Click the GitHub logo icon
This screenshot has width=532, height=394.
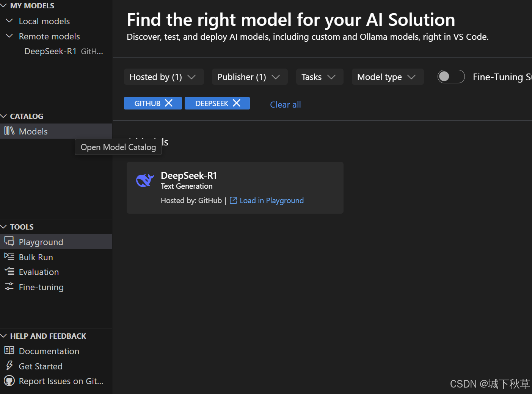coord(9,381)
